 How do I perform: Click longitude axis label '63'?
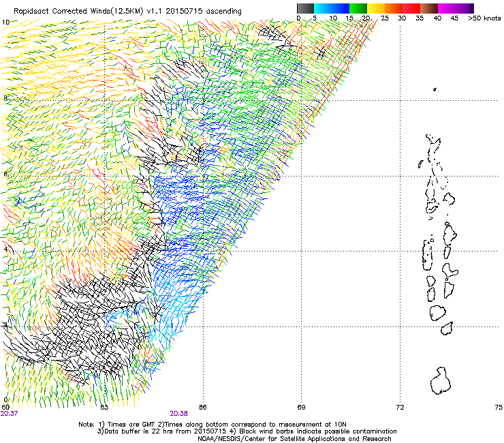point(104,408)
